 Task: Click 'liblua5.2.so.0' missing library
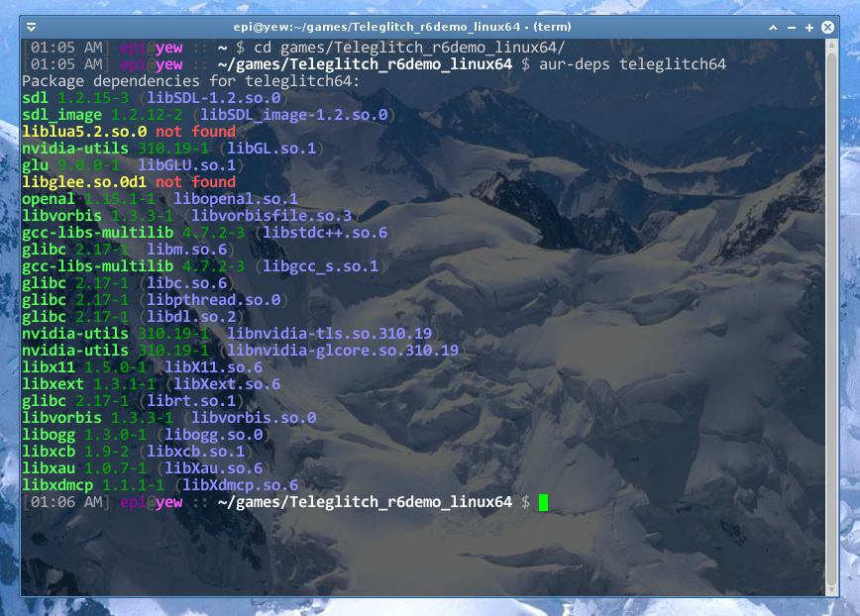coord(84,132)
